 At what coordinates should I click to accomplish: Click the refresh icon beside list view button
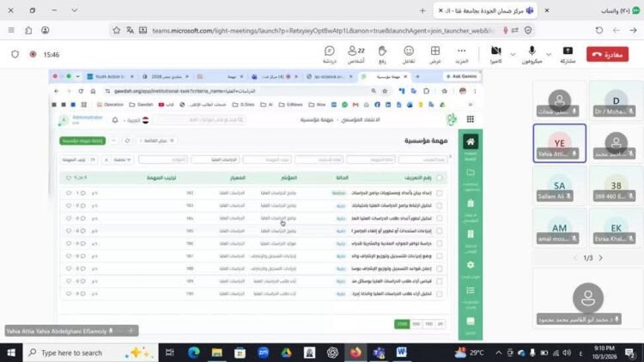pyautogui.click(x=127, y=141)
